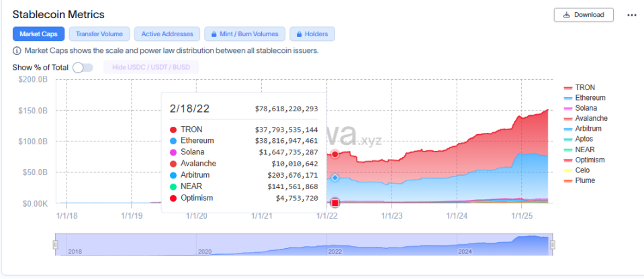Click the Ethereum blue diamond data marker
Viewport: 644px width, 279px height.
335,178
